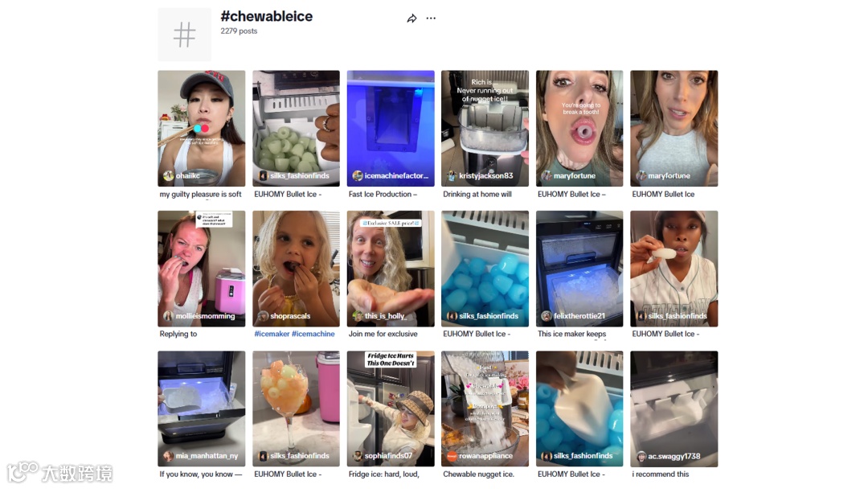Open sophiafinds07 'Fridge Ice Hurts' video
The width and height of the screenshot is (868, 489).
click(x=391, y=409)
